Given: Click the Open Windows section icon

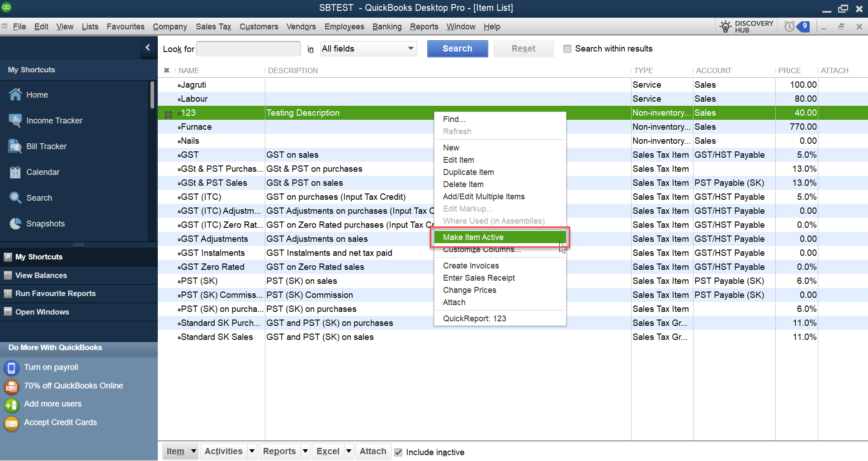Looking at the screenshot, I should coord(8,312).
